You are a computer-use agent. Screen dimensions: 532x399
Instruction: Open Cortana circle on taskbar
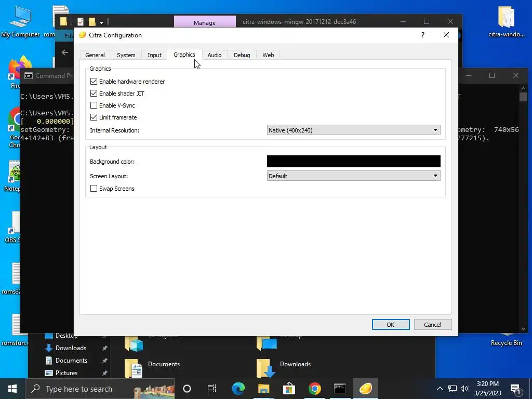pos(187,389)
